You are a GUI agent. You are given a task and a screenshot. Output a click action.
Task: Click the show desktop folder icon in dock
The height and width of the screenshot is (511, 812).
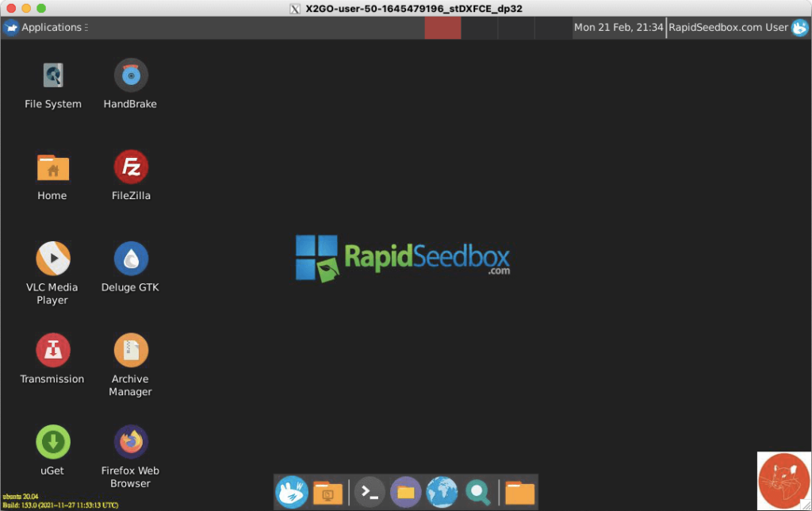(x=327, y=492)
